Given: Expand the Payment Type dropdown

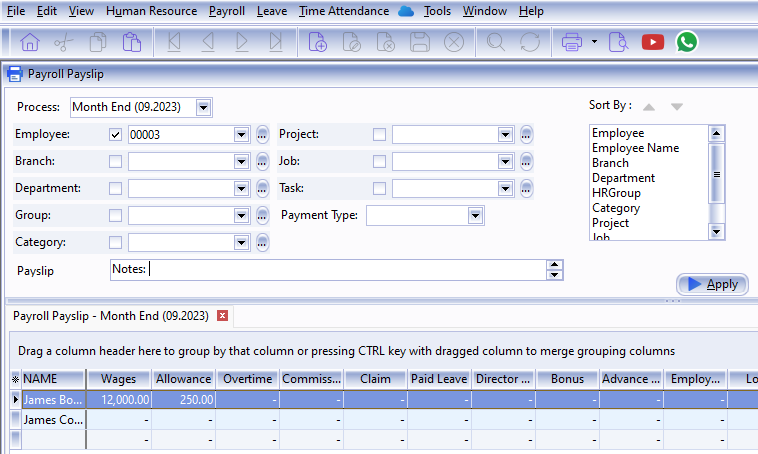Looking at the screenshot, I should (x=476, y=216).
